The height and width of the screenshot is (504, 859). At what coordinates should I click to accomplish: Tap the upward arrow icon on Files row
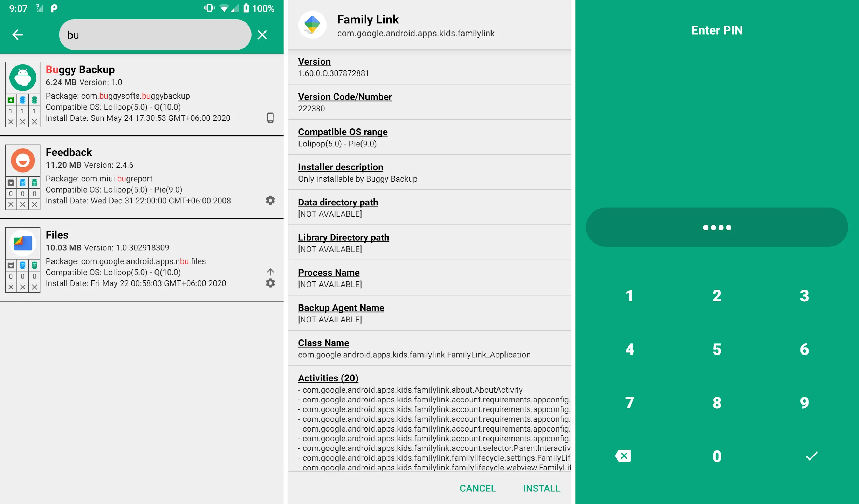click(x=270, y=272)
